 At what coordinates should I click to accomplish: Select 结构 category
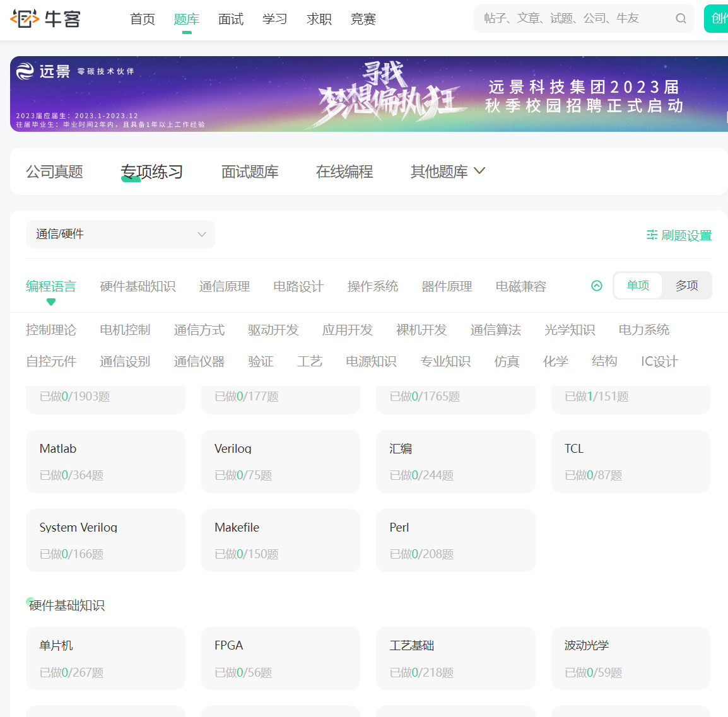pyautogui.click(x=604, y=361)
